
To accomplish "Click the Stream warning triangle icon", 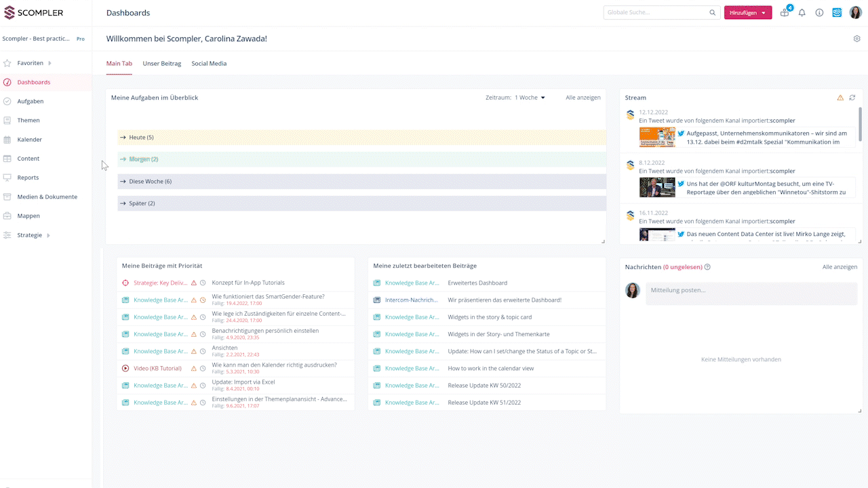I will tap(840, 98).
